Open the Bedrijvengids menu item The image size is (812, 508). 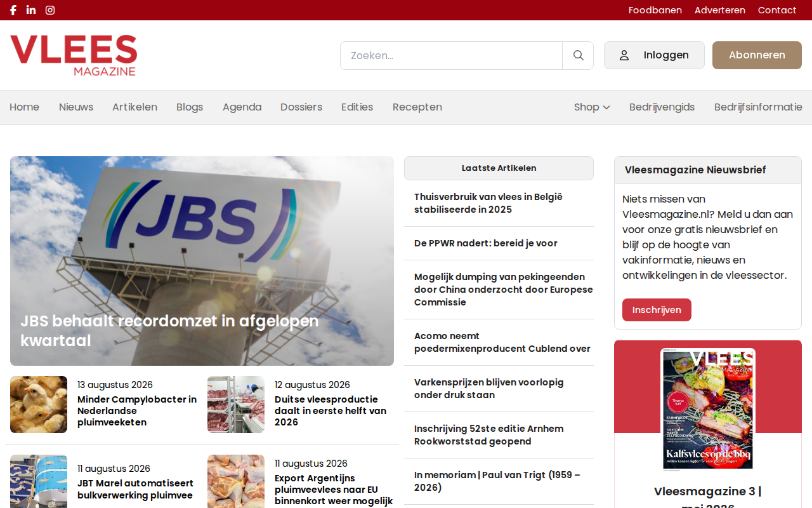pos(662,107)
